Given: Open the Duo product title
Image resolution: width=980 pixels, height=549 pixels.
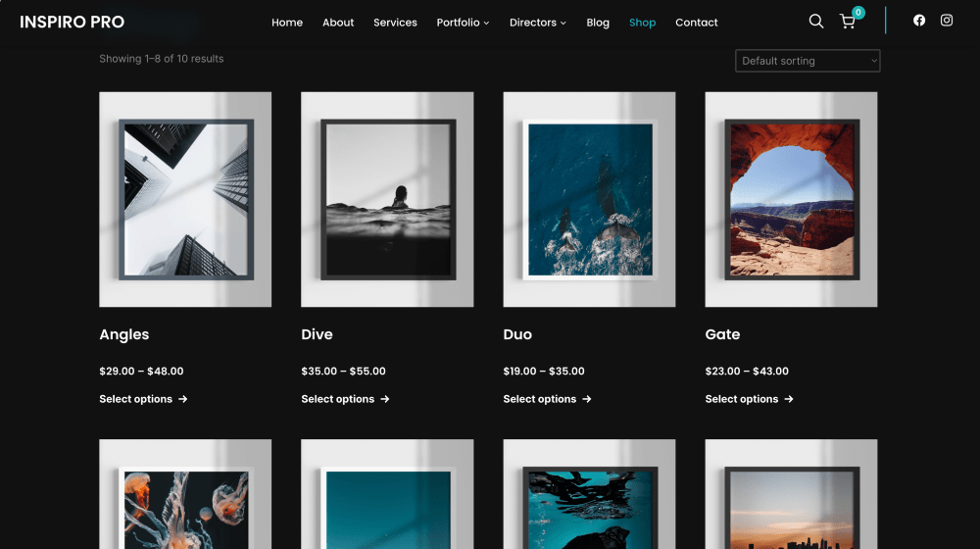Looking at the screenshot, I should pyautogui.click(x=517, y=334).
